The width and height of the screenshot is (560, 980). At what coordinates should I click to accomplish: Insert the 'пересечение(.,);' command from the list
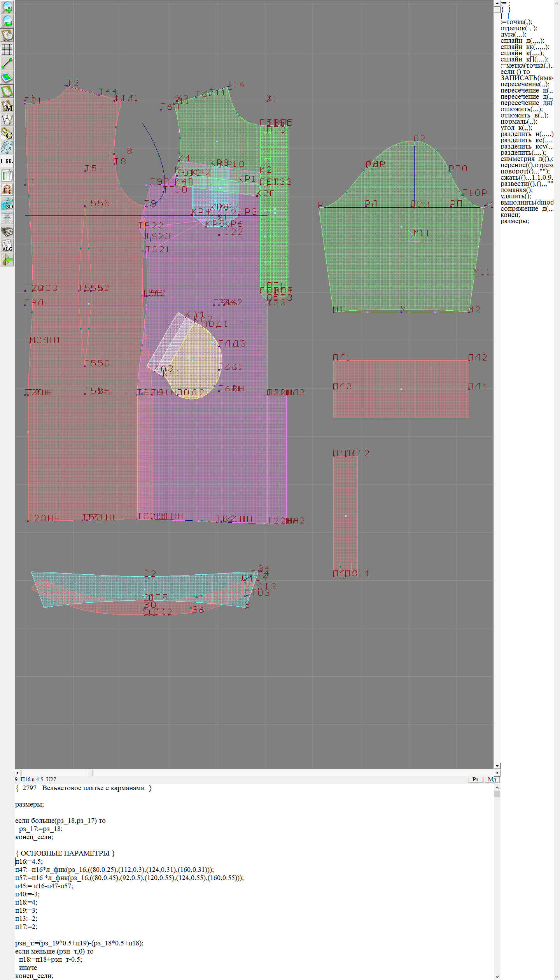pos(525,84)
